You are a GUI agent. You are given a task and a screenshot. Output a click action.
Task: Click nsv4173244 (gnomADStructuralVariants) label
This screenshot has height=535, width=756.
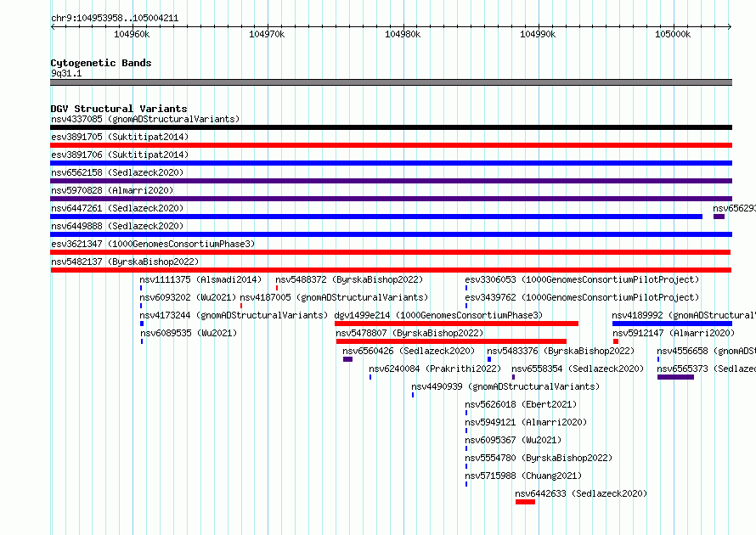click(x=234, y=315)
